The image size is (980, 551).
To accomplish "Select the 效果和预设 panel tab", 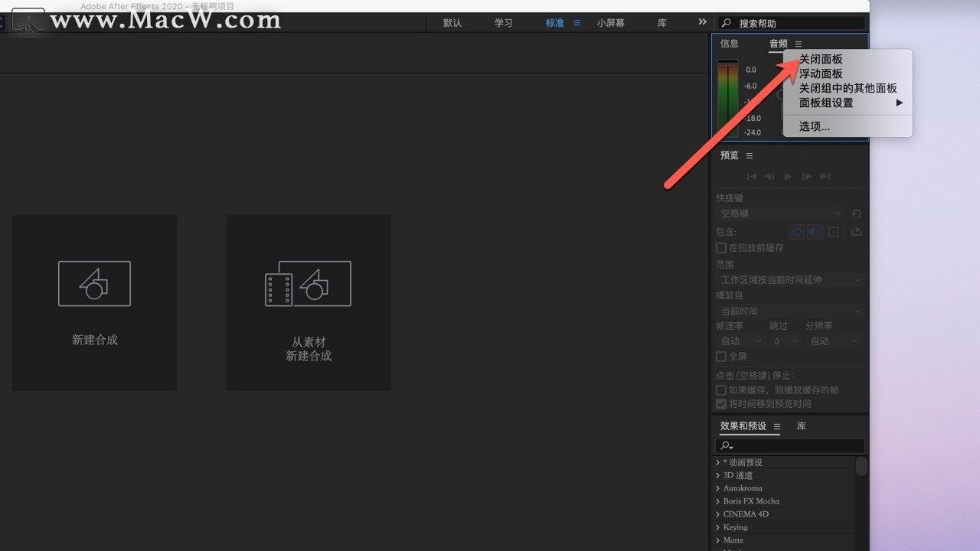I will [x=743, y=426].
